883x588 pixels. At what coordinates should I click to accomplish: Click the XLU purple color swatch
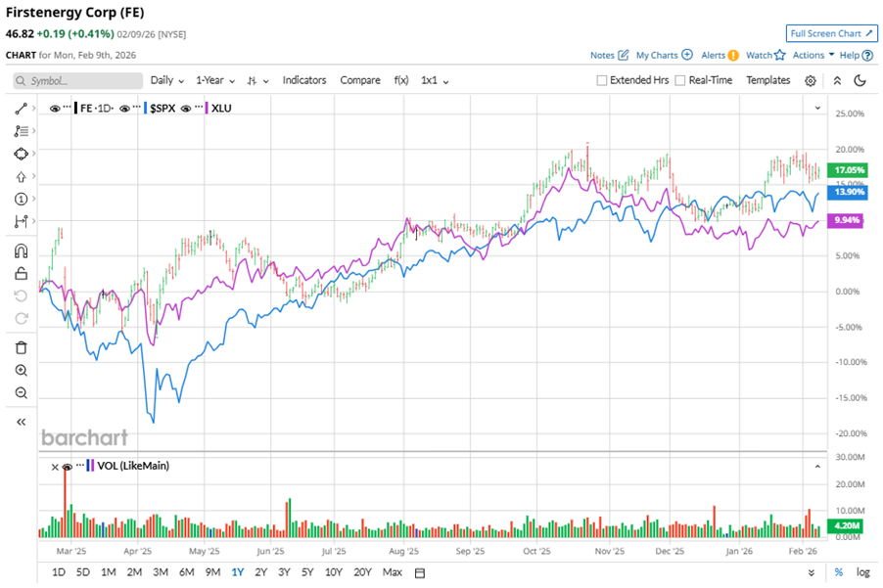click(207, 108)
